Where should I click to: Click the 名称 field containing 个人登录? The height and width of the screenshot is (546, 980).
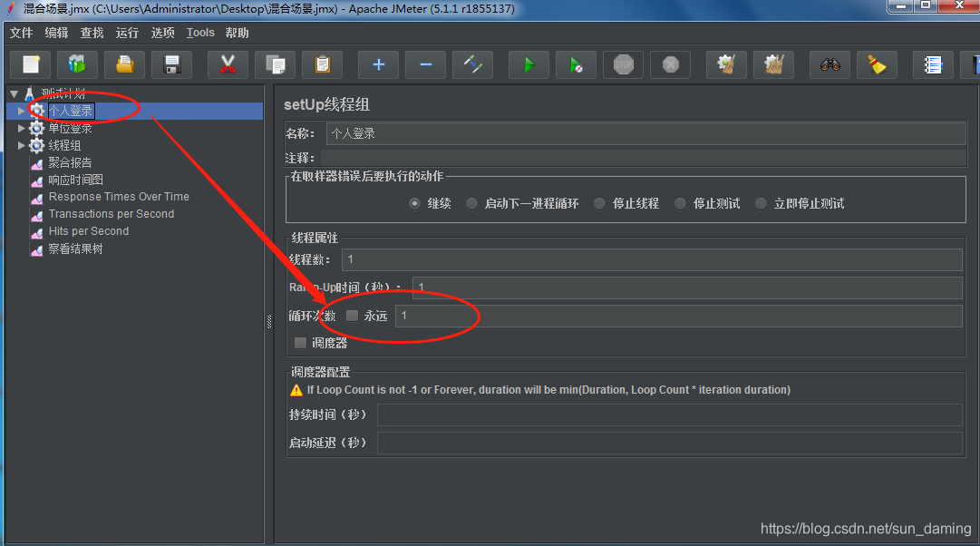646,133
